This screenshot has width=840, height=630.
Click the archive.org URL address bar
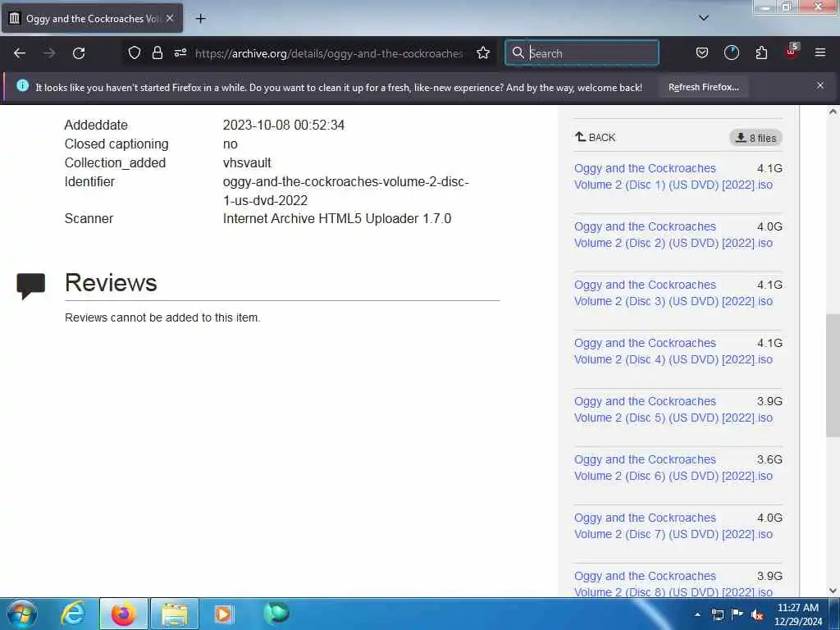[330, 53]
